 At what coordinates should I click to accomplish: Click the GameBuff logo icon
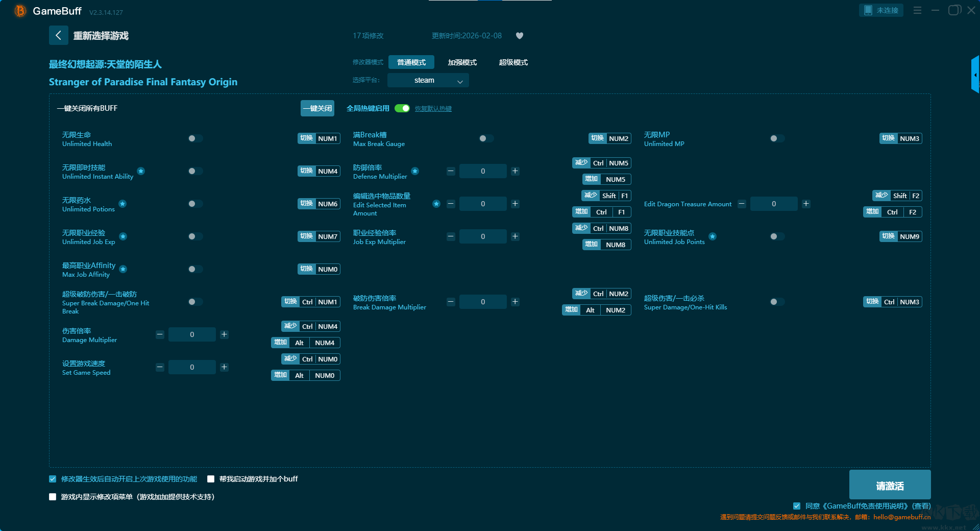click(x=20, y=11)
